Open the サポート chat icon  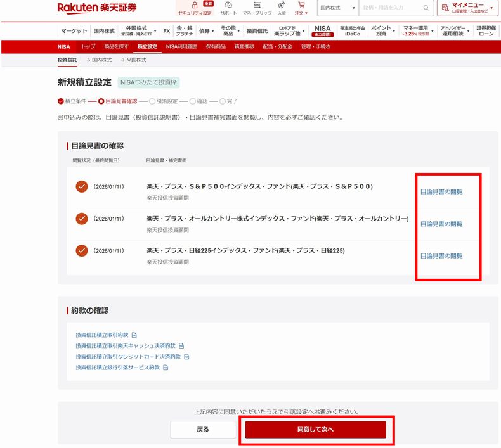tap(228, 5)
